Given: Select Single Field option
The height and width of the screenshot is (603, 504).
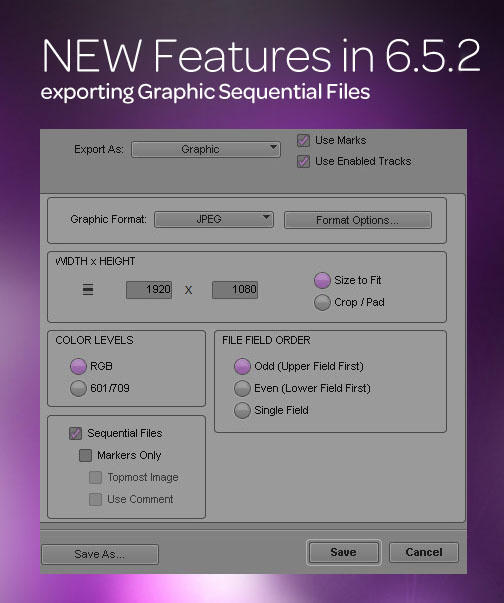Looking at the screenshot, I should (x=242, y=410).
